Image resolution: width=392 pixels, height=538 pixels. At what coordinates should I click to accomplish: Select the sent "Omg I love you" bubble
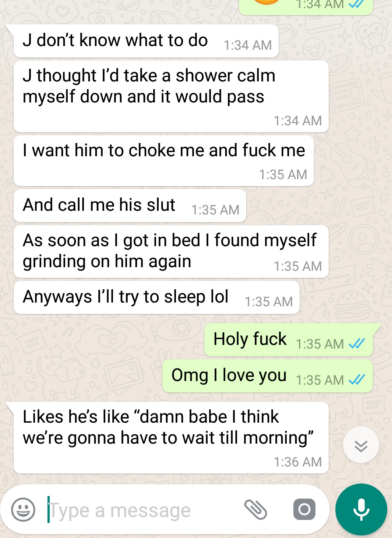tap(268, 376)
